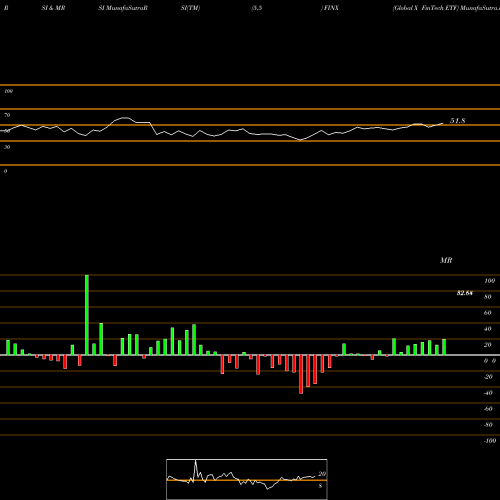Click the MR axis label -60
The image size is (500, 500).
click(488, 409)
